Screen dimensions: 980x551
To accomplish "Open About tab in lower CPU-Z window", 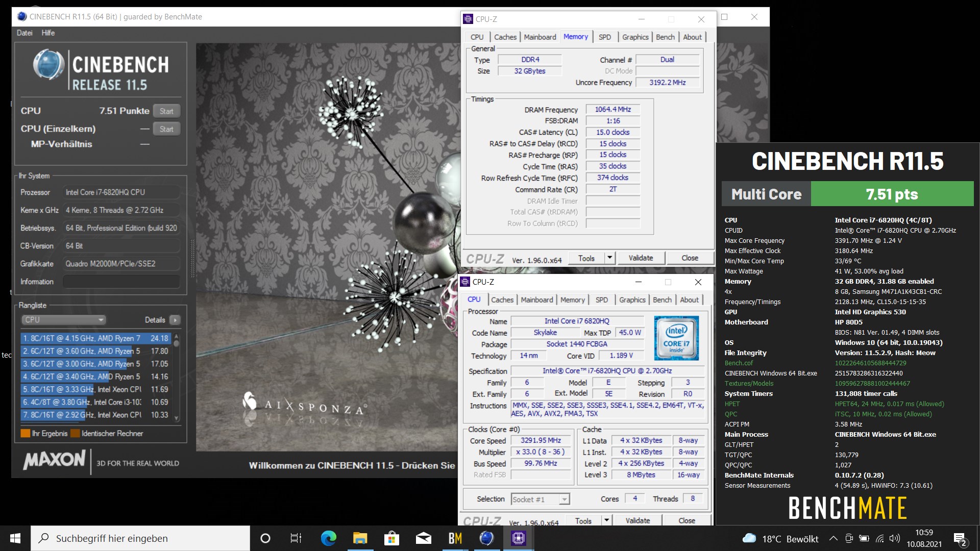I will pyautogui.click(x=689, y=300).
